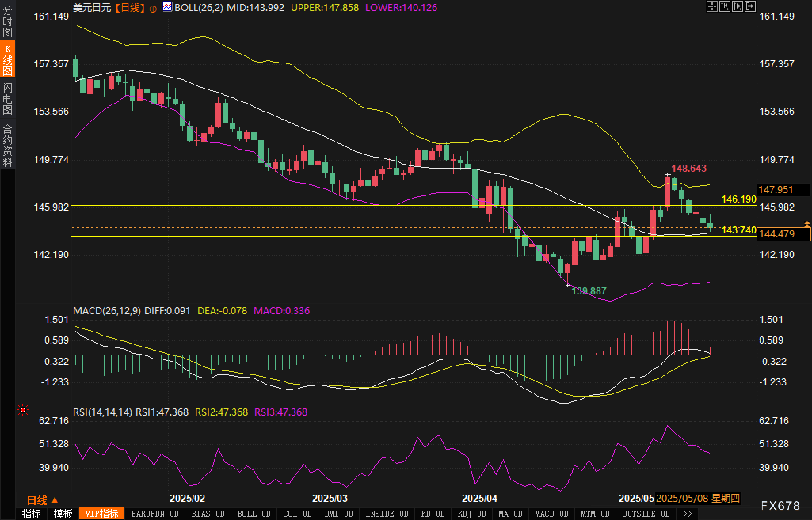Select the VIP指标 tab

102,514
